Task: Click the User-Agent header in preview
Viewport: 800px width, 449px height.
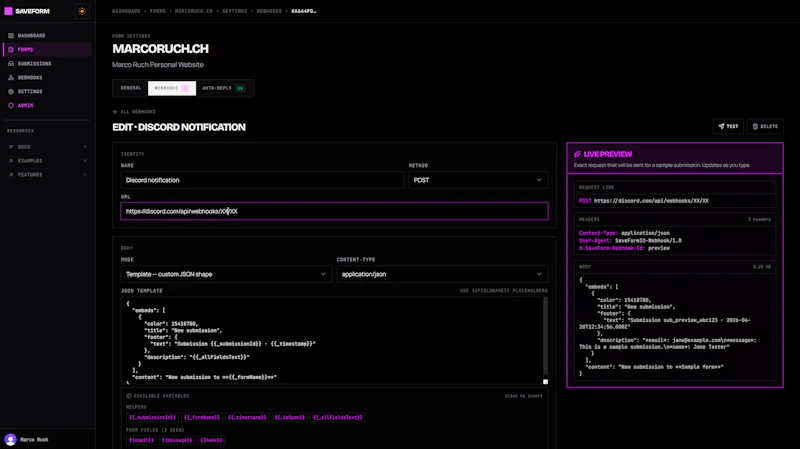Action: (x=630, y=240)
